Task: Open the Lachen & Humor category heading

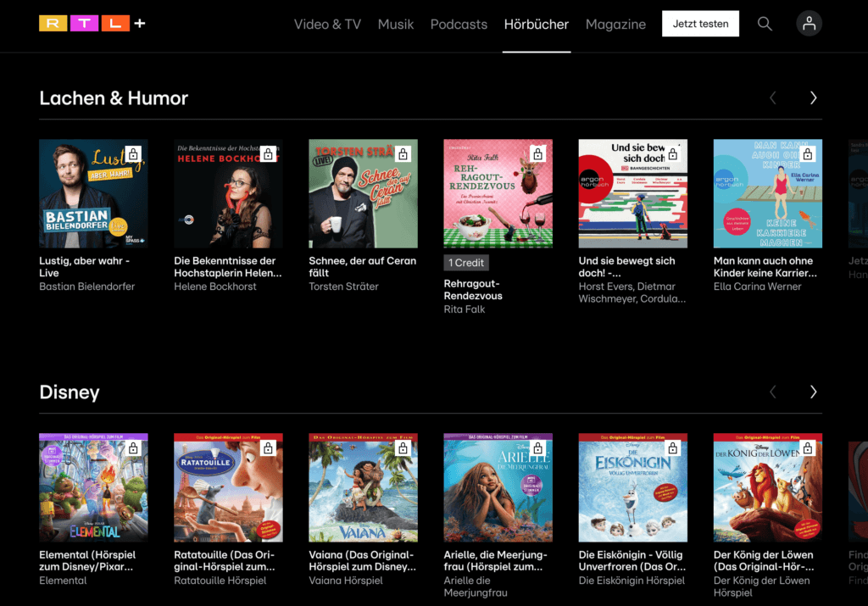Action: (114, 98)
